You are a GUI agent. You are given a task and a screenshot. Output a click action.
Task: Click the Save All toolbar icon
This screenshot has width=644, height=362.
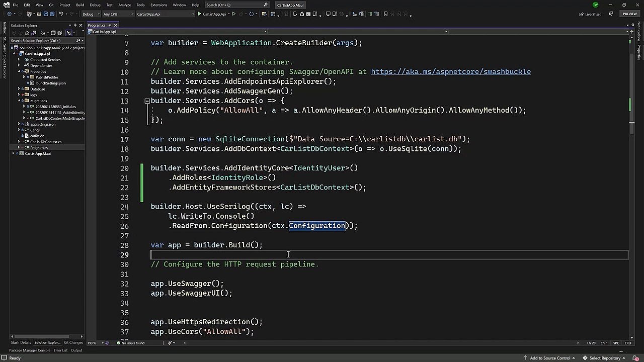52,14
